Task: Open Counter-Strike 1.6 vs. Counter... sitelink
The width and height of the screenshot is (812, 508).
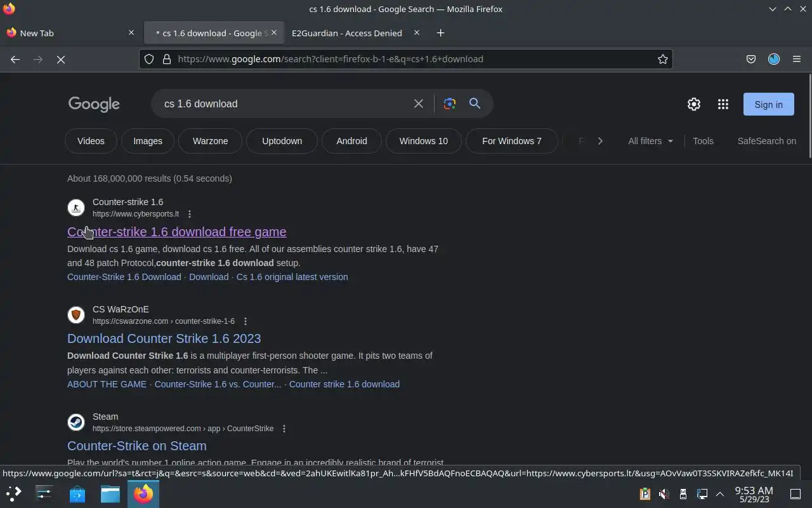Action: 218,384
